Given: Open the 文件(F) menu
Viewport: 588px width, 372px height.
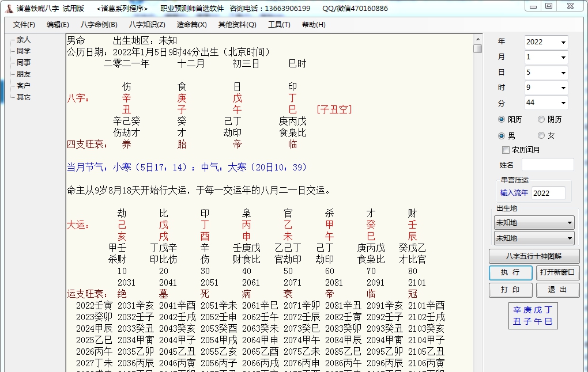Looking at the screenshot, I should coord(23,25).
